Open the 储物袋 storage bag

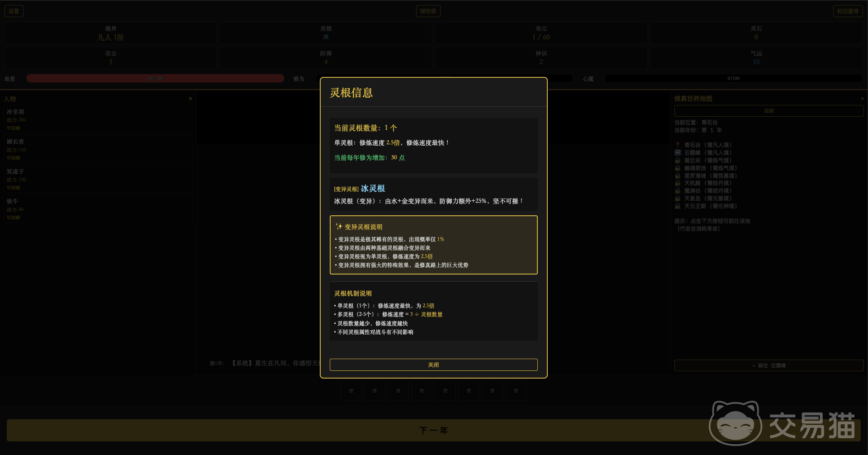pos(428,11)
